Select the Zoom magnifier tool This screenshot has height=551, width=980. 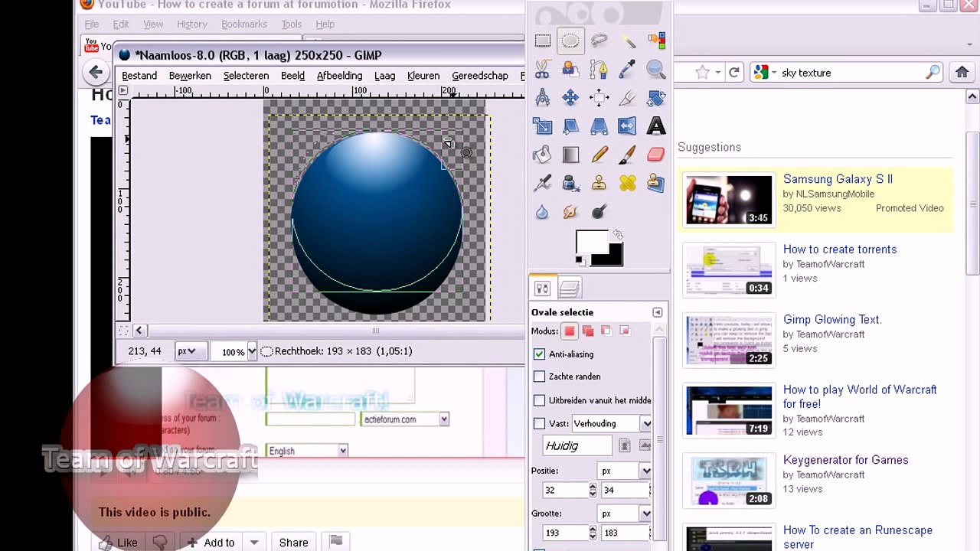656,69
